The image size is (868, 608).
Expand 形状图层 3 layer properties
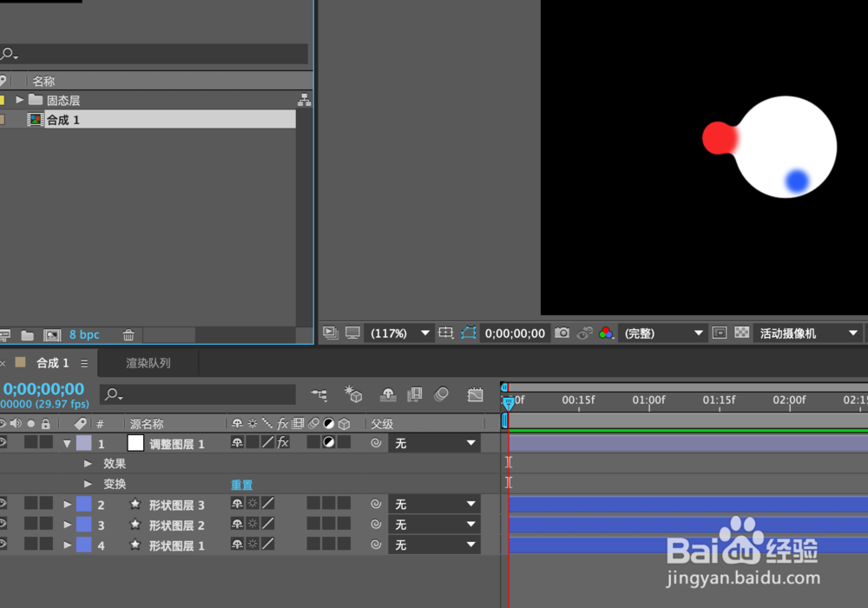pos(67,505)
